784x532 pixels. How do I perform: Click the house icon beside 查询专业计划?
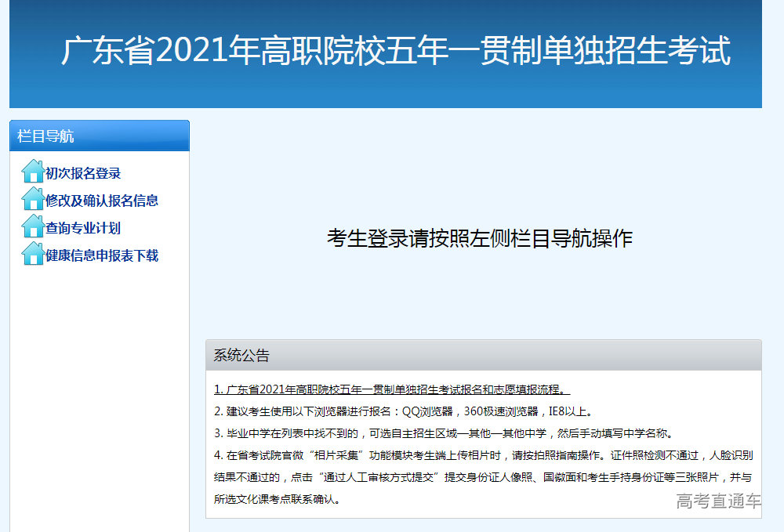[32, 226]
